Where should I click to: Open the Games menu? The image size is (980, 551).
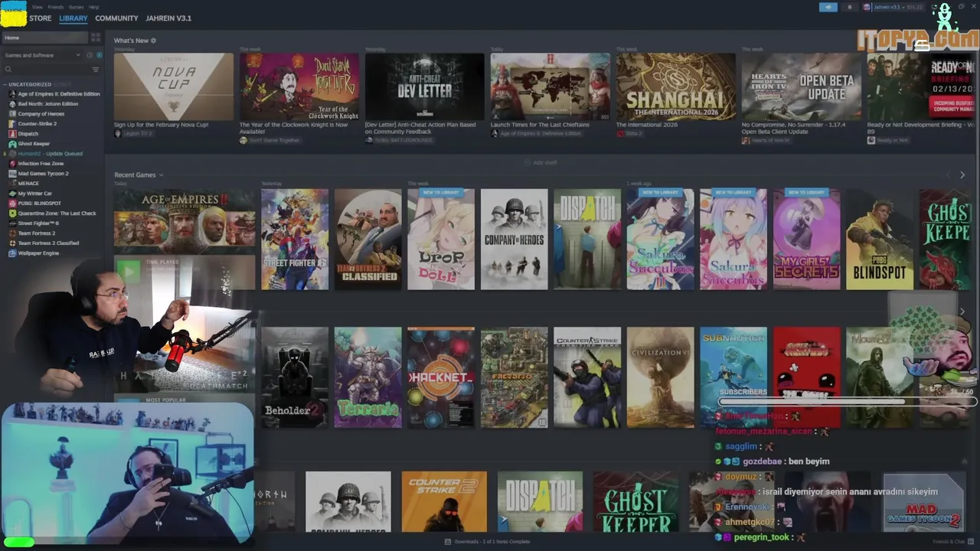[x=76, y=7]
